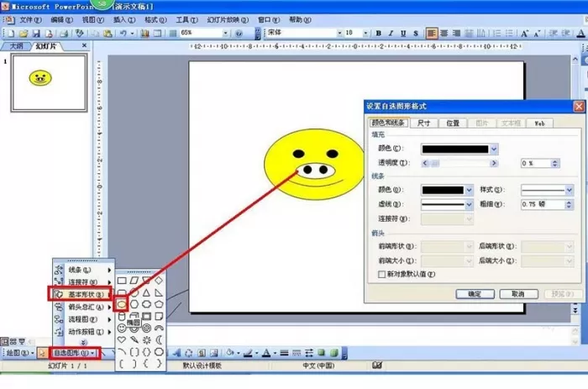Image resolution: width=588 pixels, height=389 pixels.
Task: Open the 绘图 drawing menu dropdown
Action: point(19,353)
